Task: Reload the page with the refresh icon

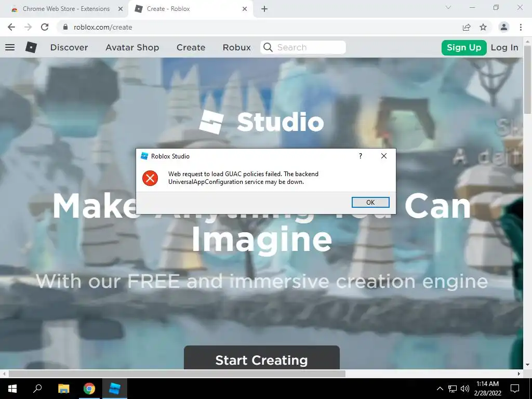Action: [x=45, y=27]
